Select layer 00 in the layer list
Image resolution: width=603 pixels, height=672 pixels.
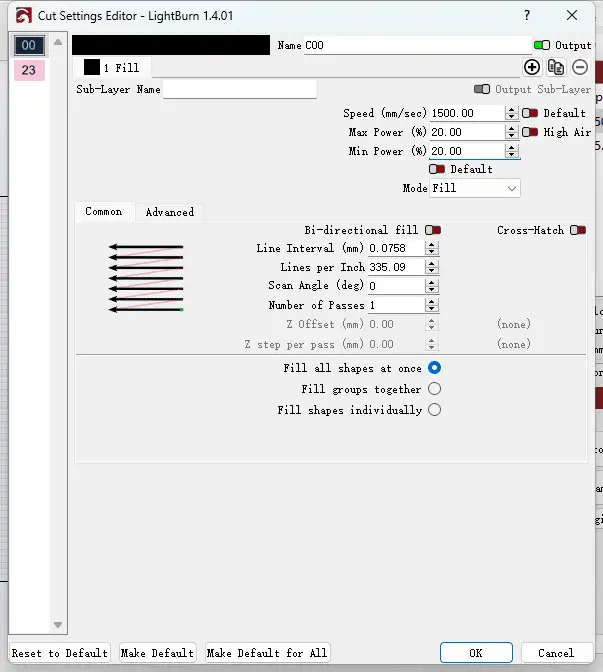pos(28,45)
